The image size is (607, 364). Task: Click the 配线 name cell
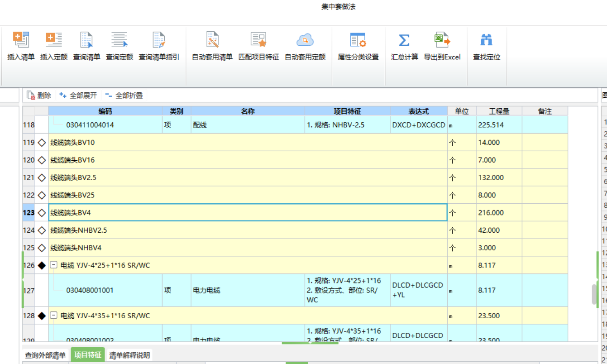[248, 125]
